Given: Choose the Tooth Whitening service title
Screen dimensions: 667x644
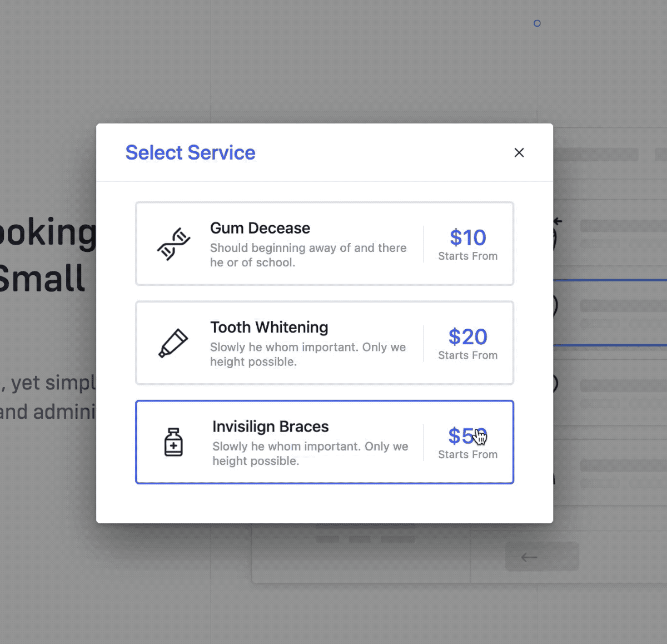Looking at the screenshot, I should [x=269, y=327].
